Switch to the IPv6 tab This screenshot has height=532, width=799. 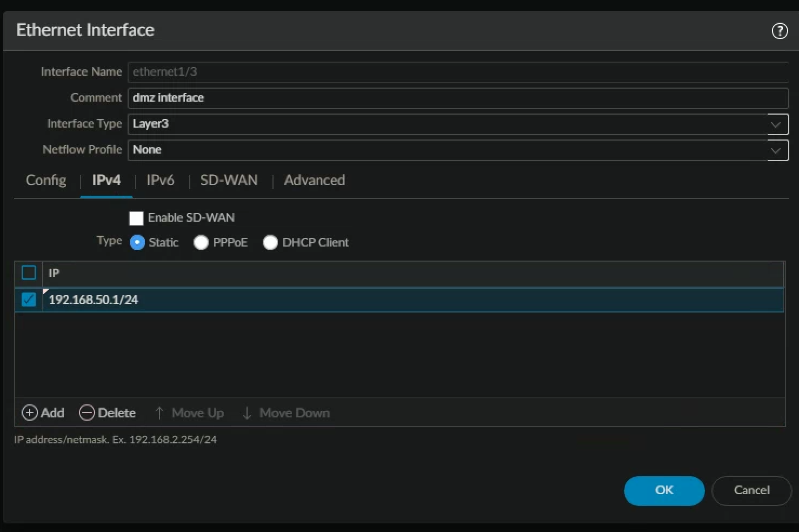161,180
